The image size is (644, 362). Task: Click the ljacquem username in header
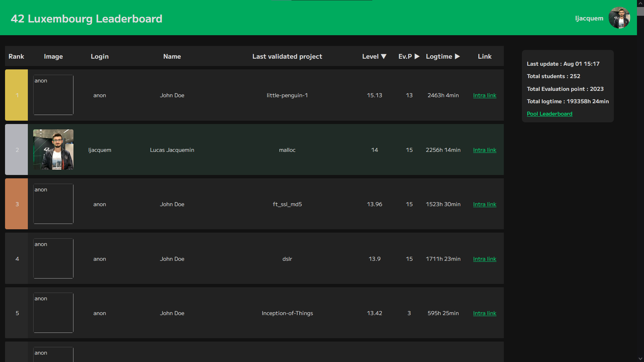pyautogui.click(x=589, y=18)
